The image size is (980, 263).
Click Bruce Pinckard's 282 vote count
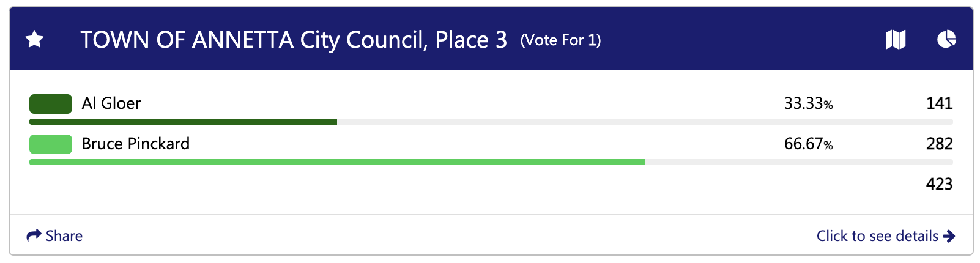(x=939, y=144)
